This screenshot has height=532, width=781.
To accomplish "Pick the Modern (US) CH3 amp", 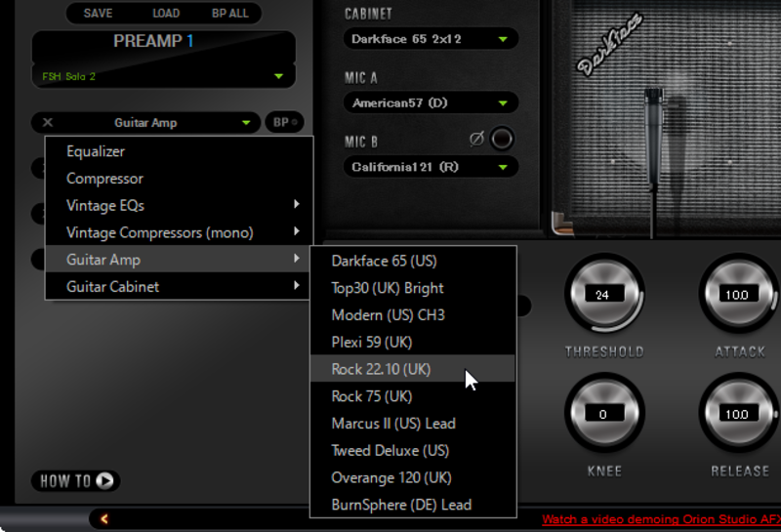I will [413, 315].
